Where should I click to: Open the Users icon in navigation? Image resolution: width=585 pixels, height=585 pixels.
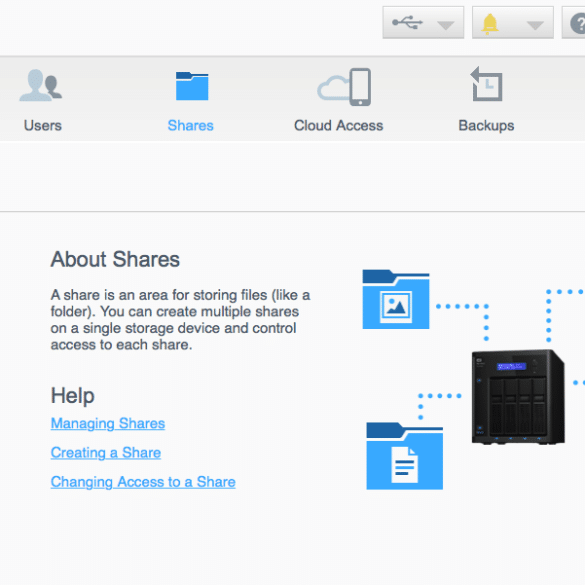(41, 85)
